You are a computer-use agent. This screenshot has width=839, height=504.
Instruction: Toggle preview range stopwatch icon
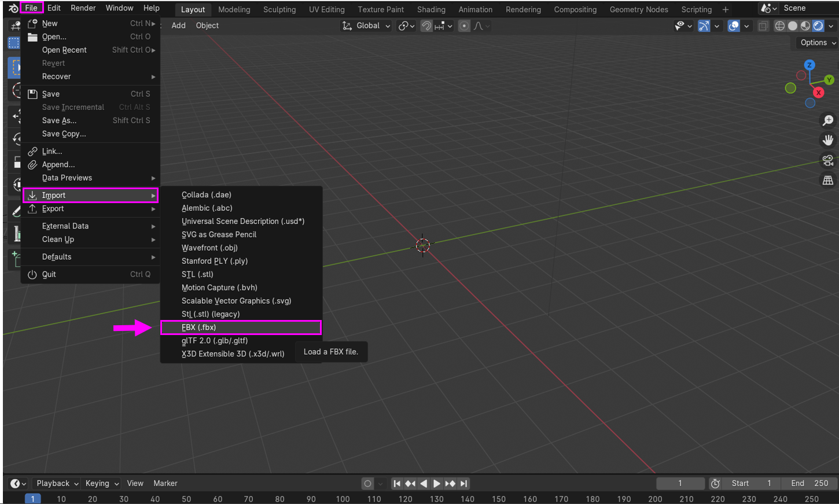[715, 484]
